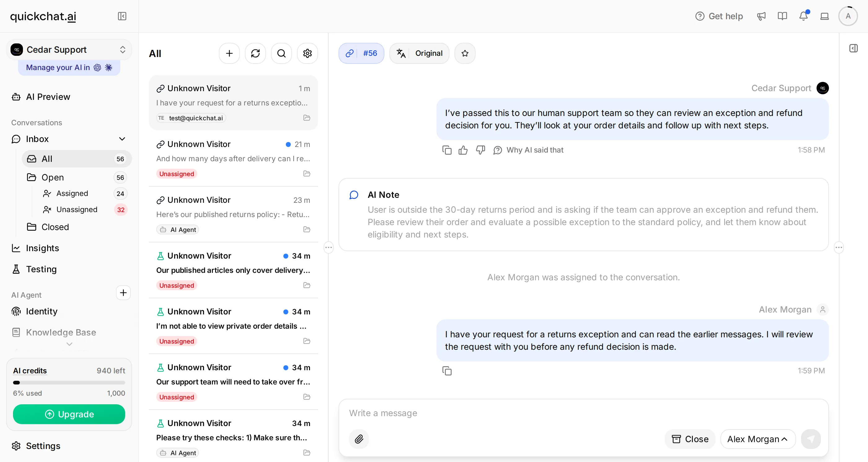The width and height of the screenshot is (868, 462).
Task: Give thumbs up to AI message
Action: (463, 150)
